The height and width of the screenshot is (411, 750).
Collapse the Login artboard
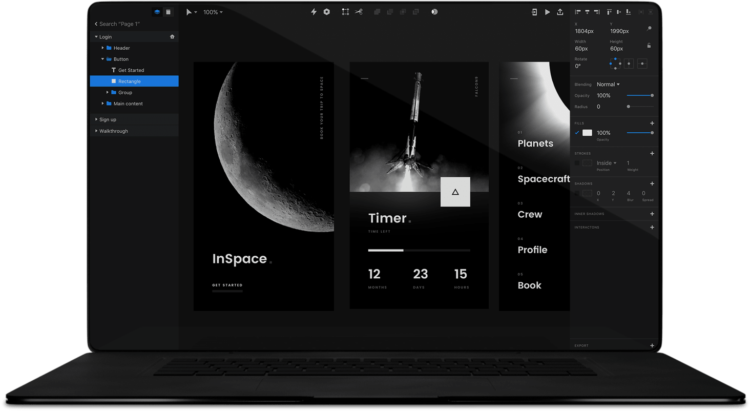point(96,37)
